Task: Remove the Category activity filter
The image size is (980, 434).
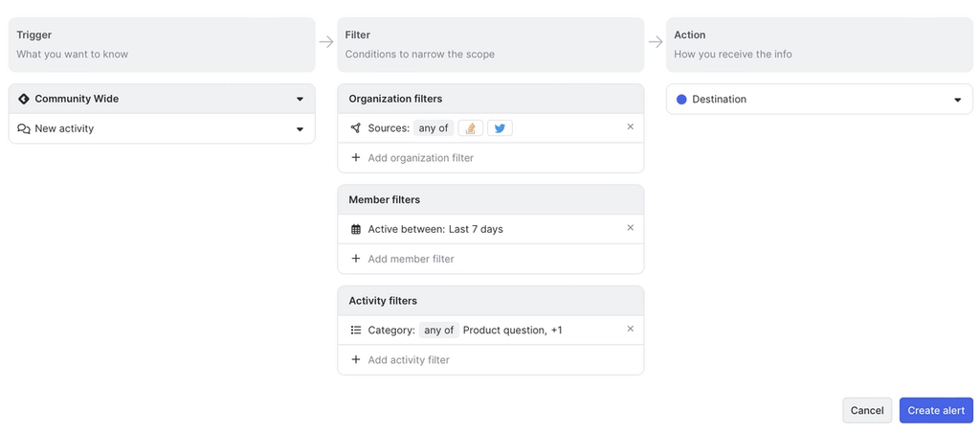Action: tap(630, 329)
